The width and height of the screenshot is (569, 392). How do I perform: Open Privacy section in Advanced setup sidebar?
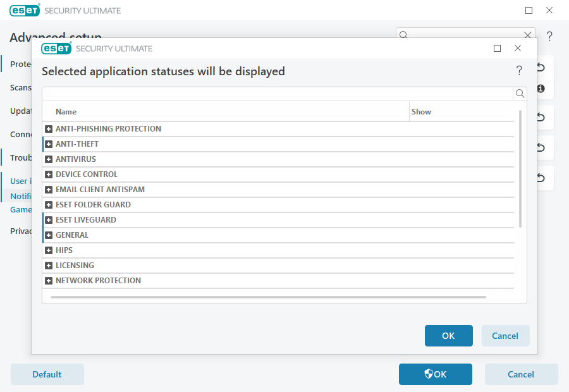[21, 231]
